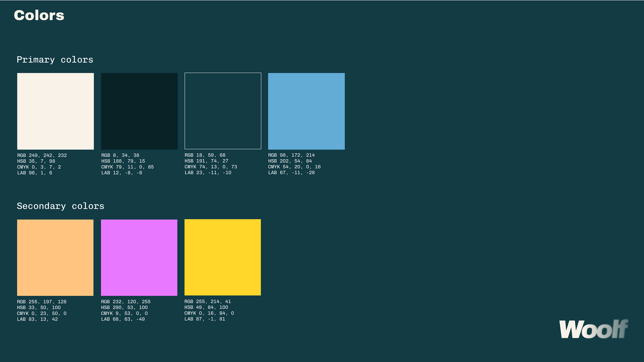
Task: Click the text CMYK 0, 23, 50, 0
Action: 42,313
